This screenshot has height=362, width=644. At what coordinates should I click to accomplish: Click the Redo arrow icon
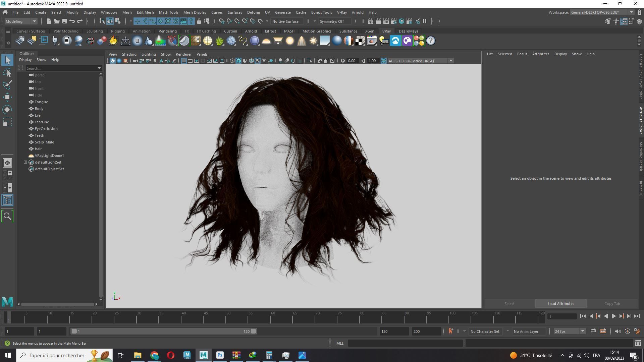(x=80, y=21)
